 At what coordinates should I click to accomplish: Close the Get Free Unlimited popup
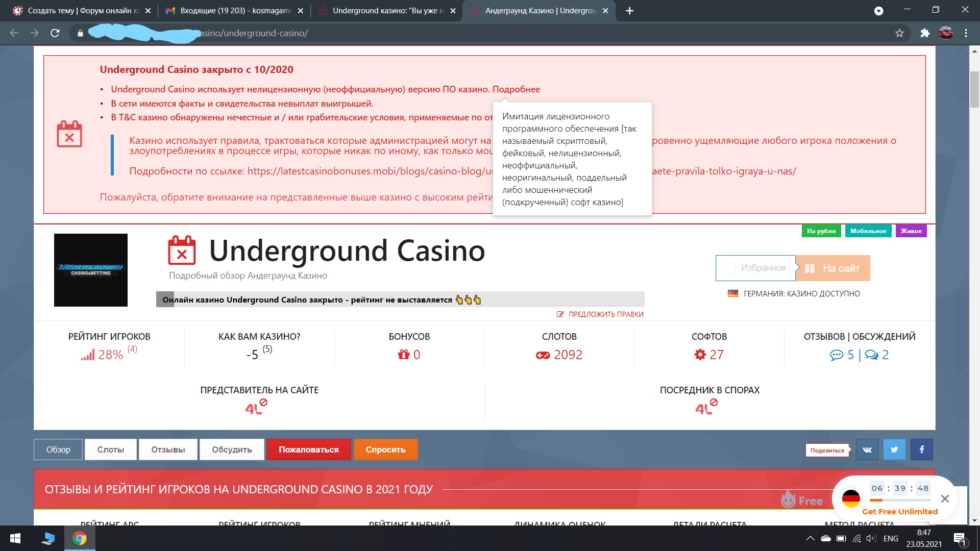[x=945, y=498]
